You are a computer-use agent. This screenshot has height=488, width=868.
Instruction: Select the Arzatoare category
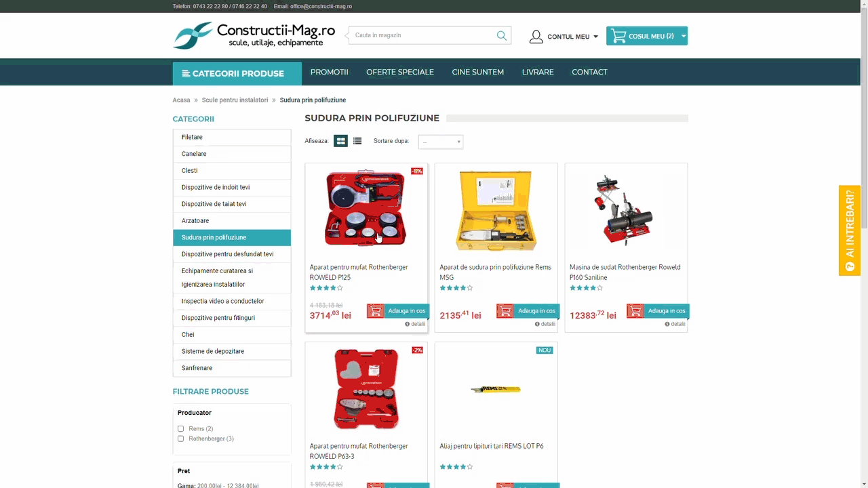click(x=232, y=221)
